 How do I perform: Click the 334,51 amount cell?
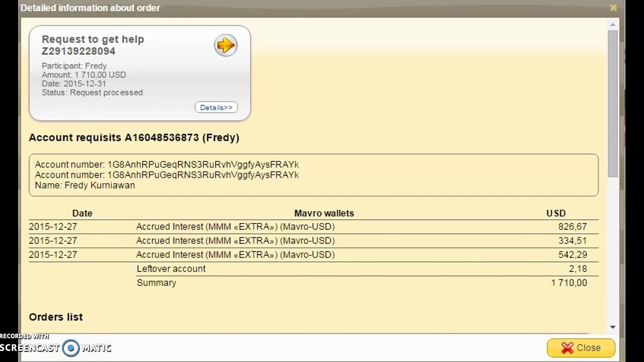[x=573, y=241]
